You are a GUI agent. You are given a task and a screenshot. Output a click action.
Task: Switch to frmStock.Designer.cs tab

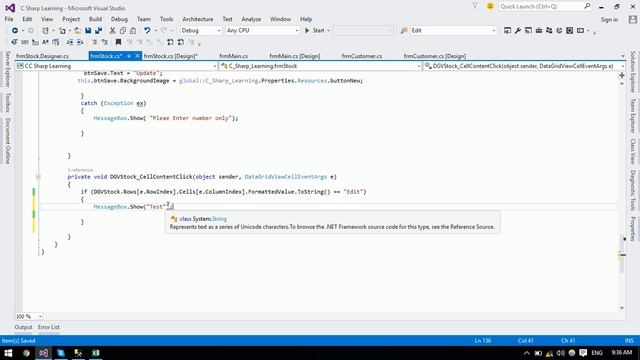42,56
